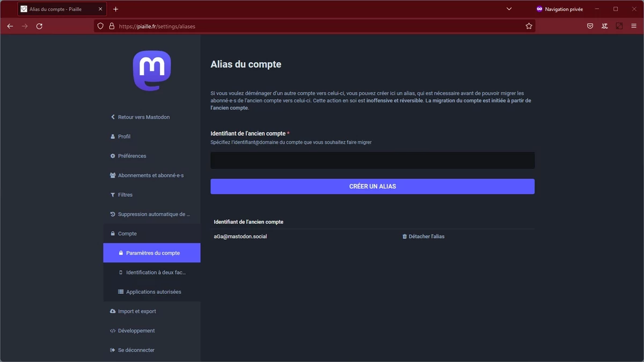Viewport: 644px width, 362px height.
Task: Click the browser forward arrow
Action: coord(25,26)
